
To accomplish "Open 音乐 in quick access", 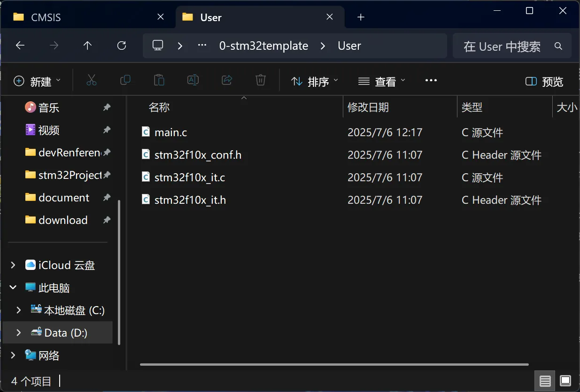I will 49,108.
